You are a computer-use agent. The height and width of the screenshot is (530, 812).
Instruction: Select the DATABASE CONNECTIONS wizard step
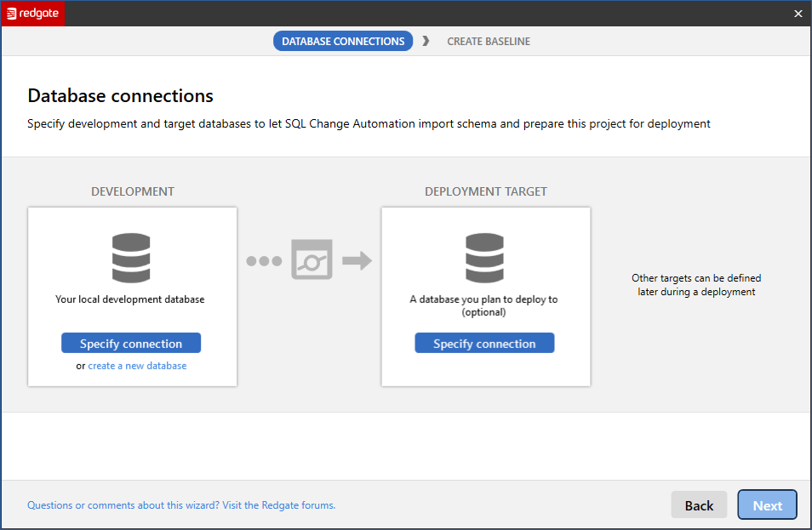click(343, 41)
